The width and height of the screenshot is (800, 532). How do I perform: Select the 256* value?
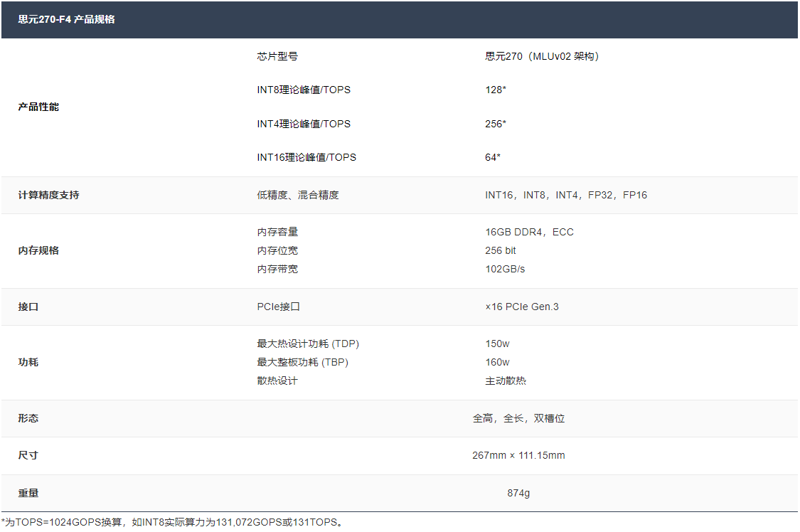[x=496, y=124]
